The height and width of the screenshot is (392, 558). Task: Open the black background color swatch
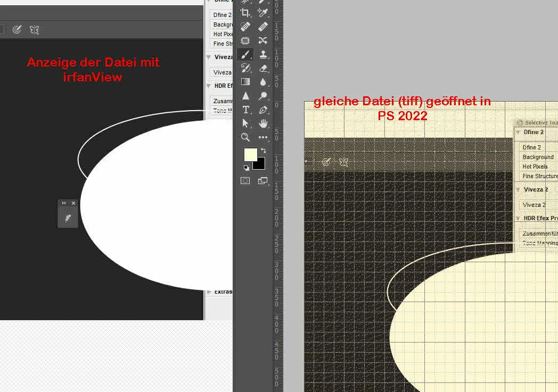point(261,165)
